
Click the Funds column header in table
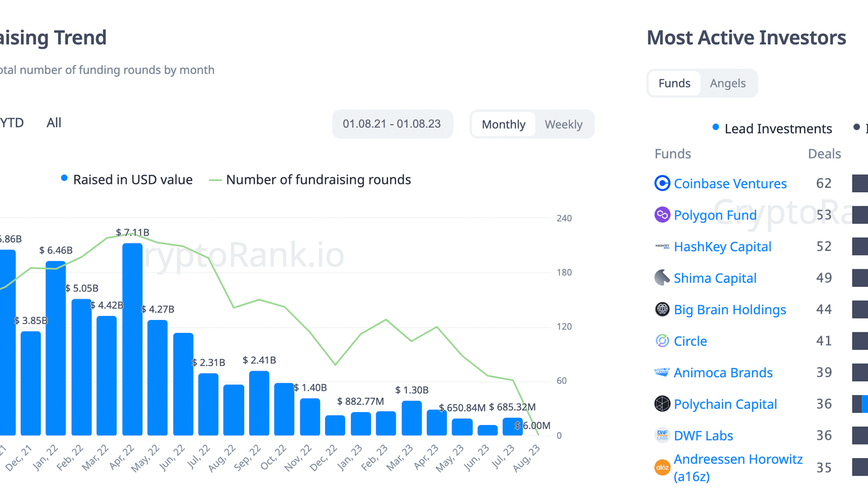pyautogui.click(x=672, y=154)
